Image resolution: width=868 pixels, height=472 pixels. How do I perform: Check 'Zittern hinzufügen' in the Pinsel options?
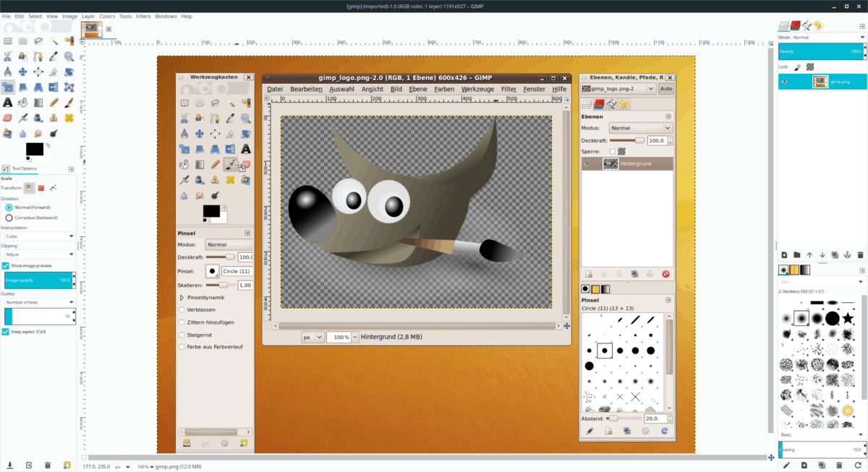182,322
